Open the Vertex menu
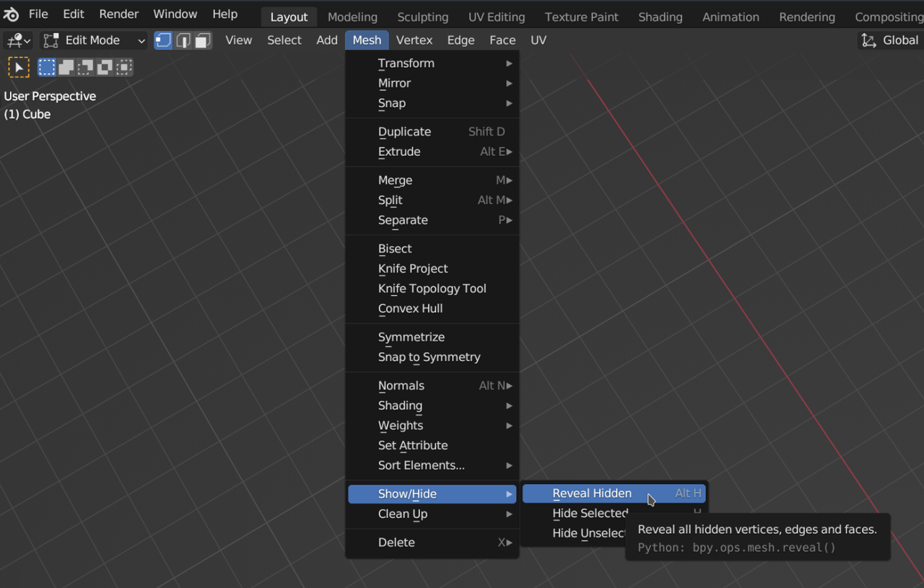924x588 pixels. [414, 40]
